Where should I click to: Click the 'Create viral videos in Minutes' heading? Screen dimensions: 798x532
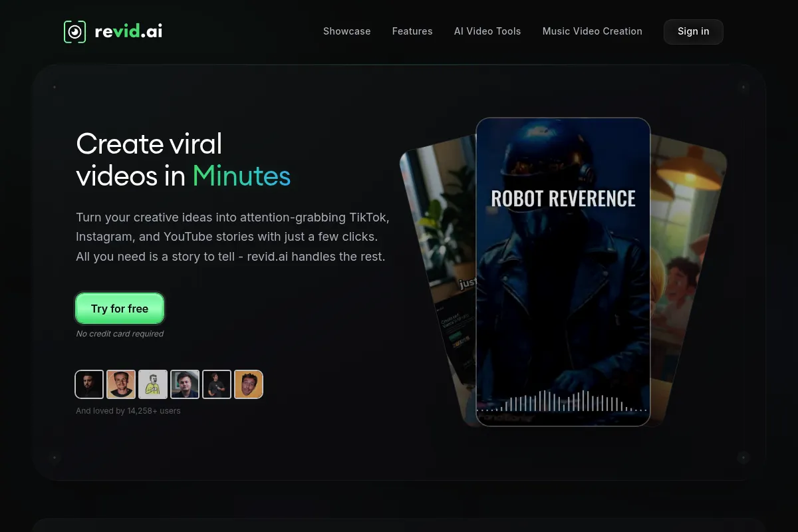click(184, 160)
